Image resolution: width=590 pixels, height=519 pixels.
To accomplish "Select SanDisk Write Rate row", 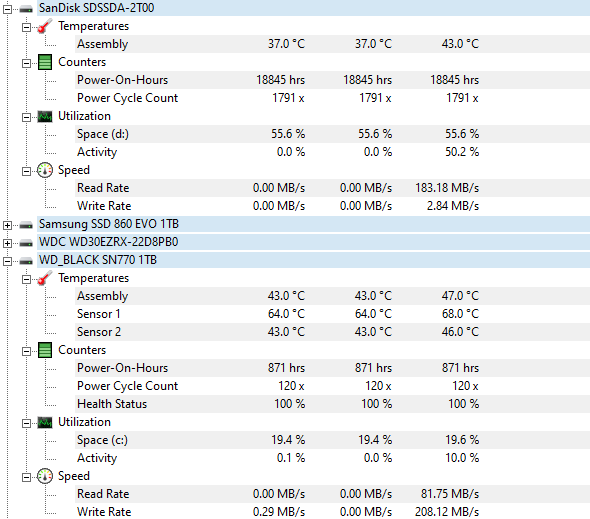I will coord(332,206).
